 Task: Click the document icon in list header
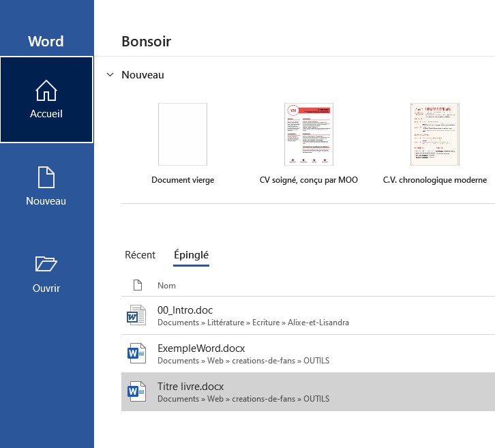click(137, 285)
